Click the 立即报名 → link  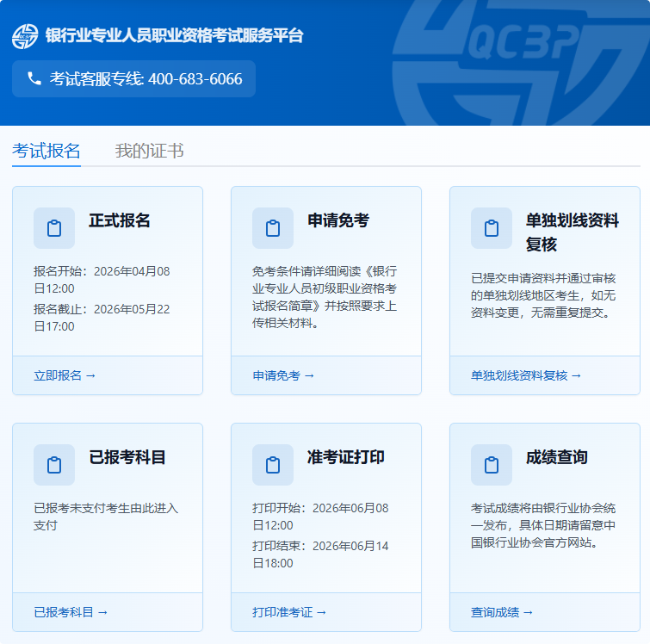coord(65,375)
